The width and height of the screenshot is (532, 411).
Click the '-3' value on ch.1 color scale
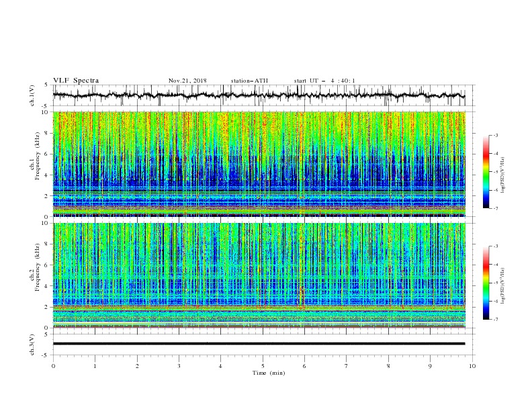(x=495, y=135)
